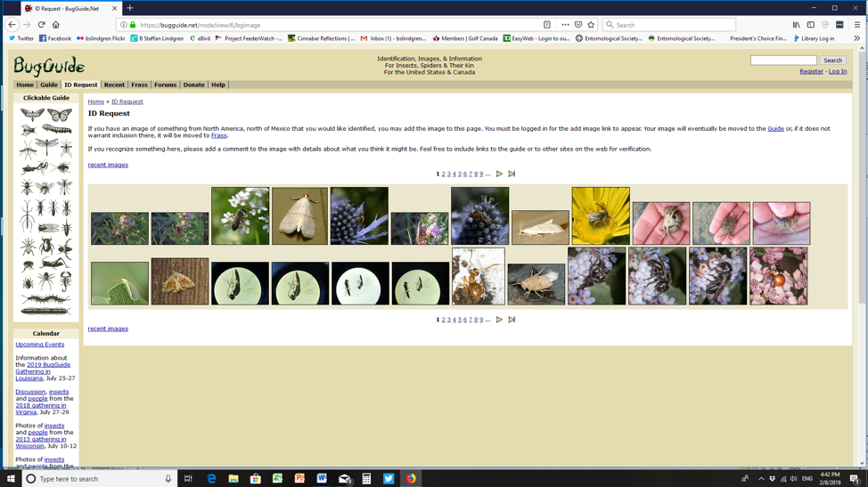Click the BugGuide logo
This screenshot has height=487, width=868.
(x=49, y=66)
